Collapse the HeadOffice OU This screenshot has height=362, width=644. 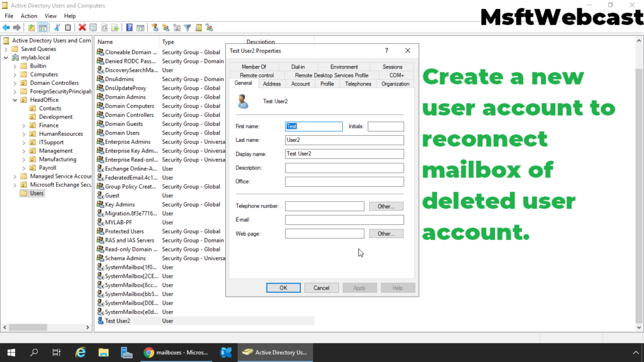[15, 100]
